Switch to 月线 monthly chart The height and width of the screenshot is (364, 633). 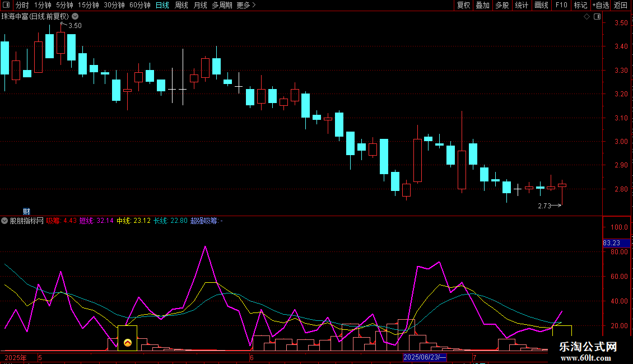point(200,5)
